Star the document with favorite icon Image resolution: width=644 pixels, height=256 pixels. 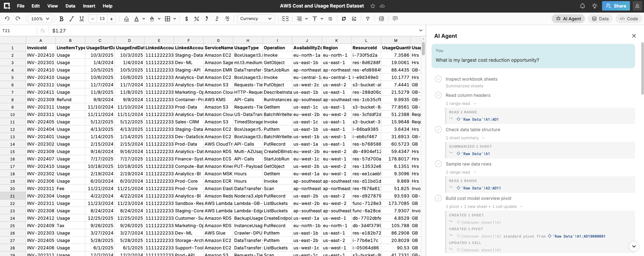point(373,6)
